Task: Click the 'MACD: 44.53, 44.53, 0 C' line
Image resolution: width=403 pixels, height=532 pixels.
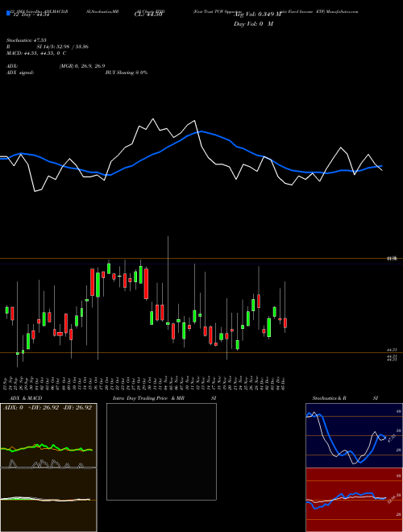Action: 36,53
